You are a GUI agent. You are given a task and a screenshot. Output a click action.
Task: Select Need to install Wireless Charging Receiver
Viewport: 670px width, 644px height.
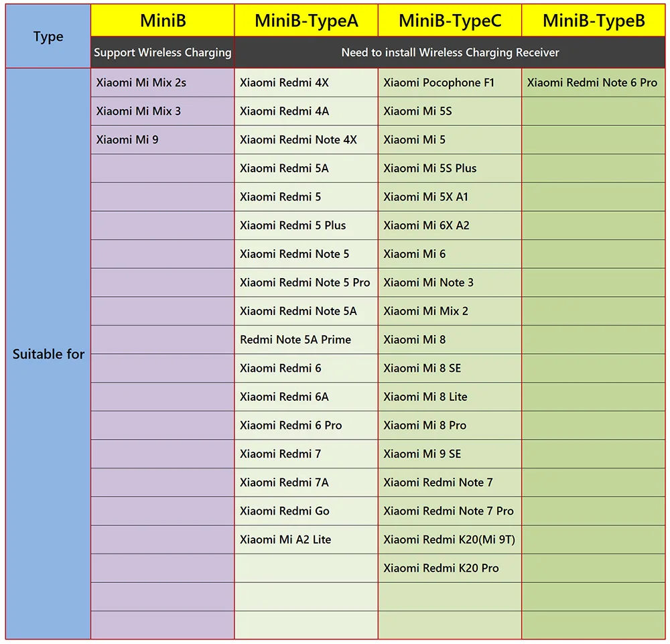point(450,52)
